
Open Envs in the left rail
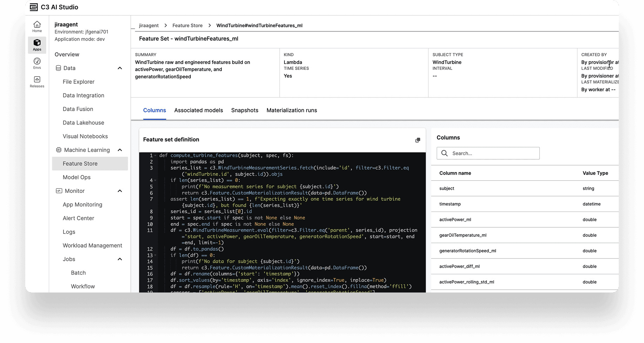[37, 63]
